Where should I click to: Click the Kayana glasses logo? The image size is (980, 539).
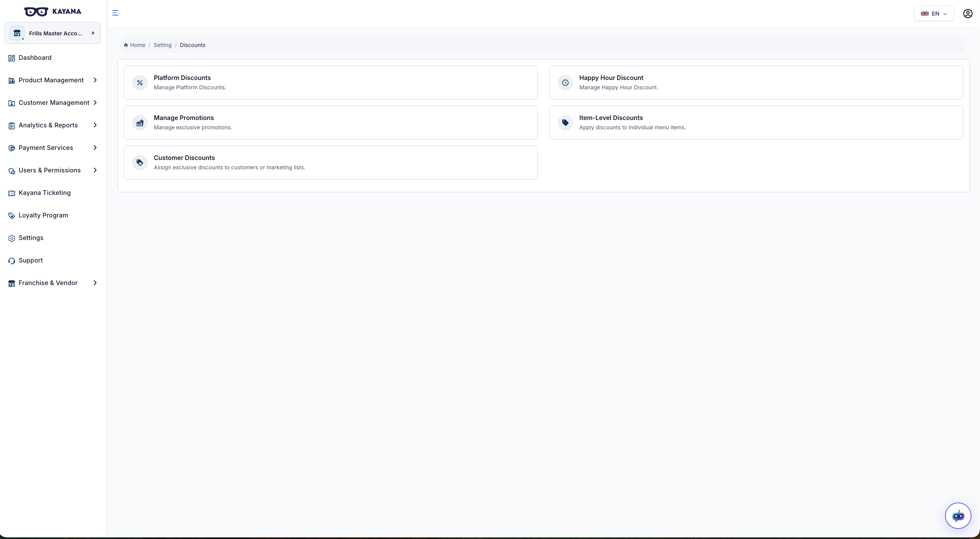pos(36,12)
